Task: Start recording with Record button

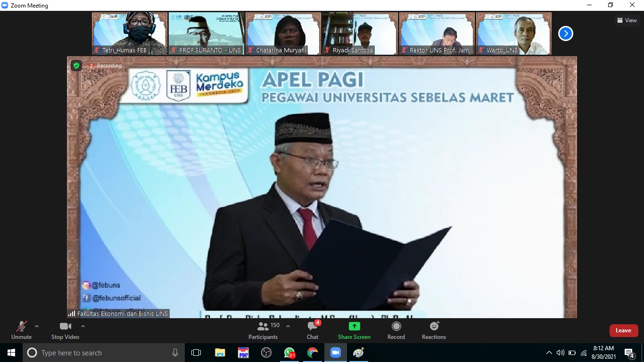Action: 396,330
